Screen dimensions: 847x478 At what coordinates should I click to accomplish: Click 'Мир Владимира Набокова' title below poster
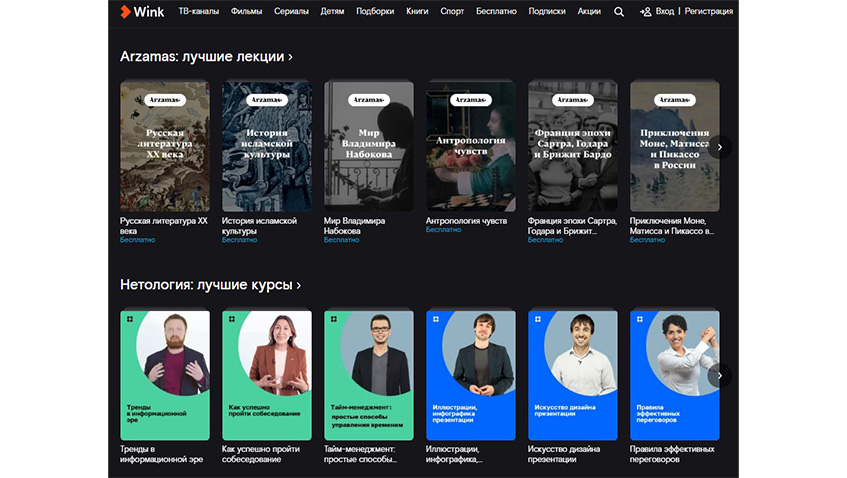tap(354, 226)
